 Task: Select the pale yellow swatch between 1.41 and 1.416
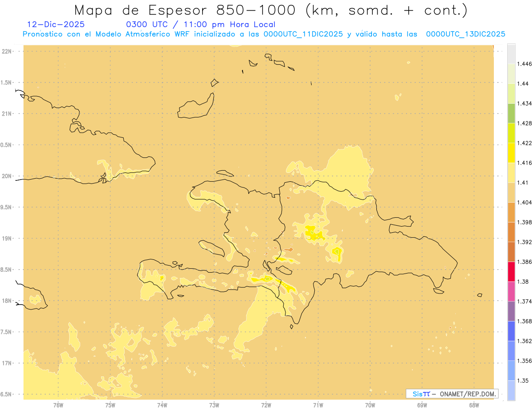[x=511, y=172]
